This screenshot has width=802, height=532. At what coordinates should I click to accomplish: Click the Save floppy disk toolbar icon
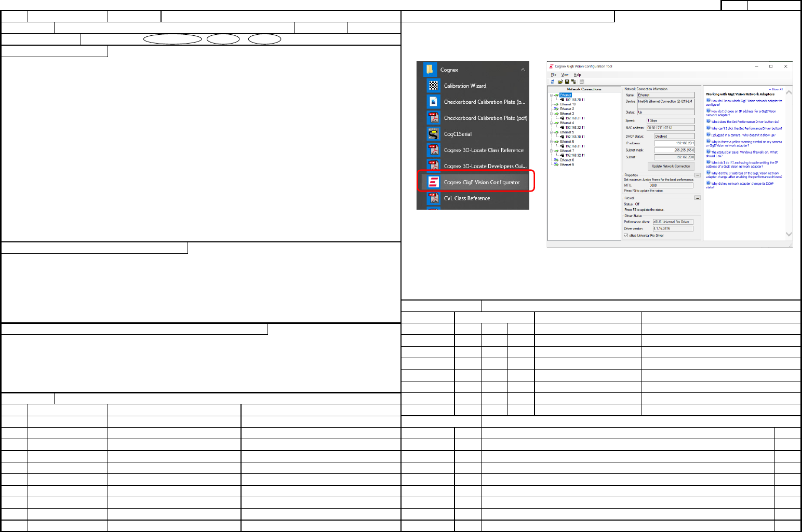tap(567, 81)
